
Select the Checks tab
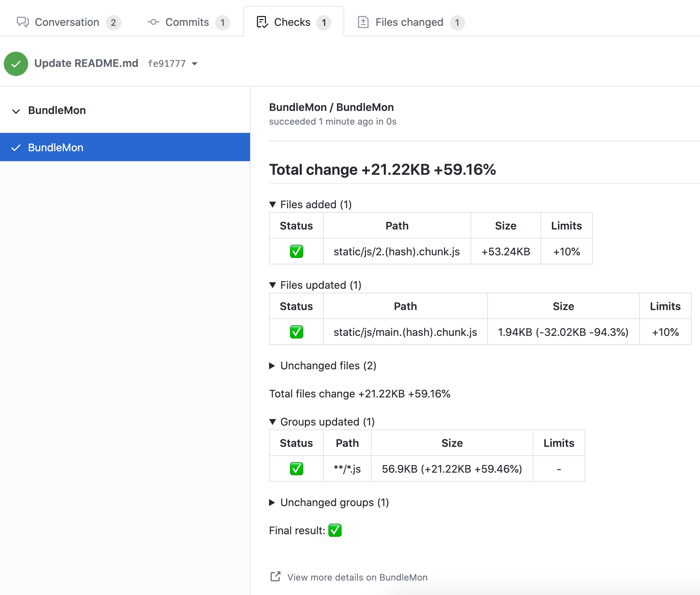coord(294,22)
